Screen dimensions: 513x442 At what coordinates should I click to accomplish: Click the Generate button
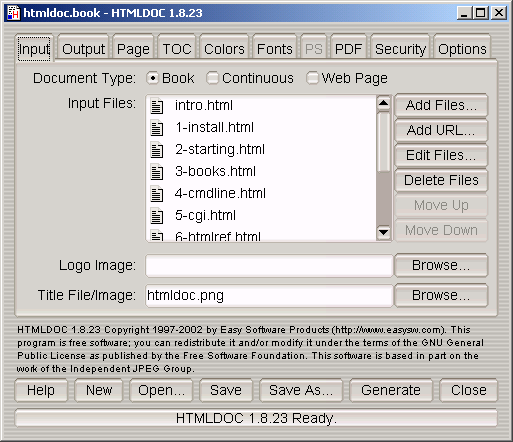tap(391, 390)
